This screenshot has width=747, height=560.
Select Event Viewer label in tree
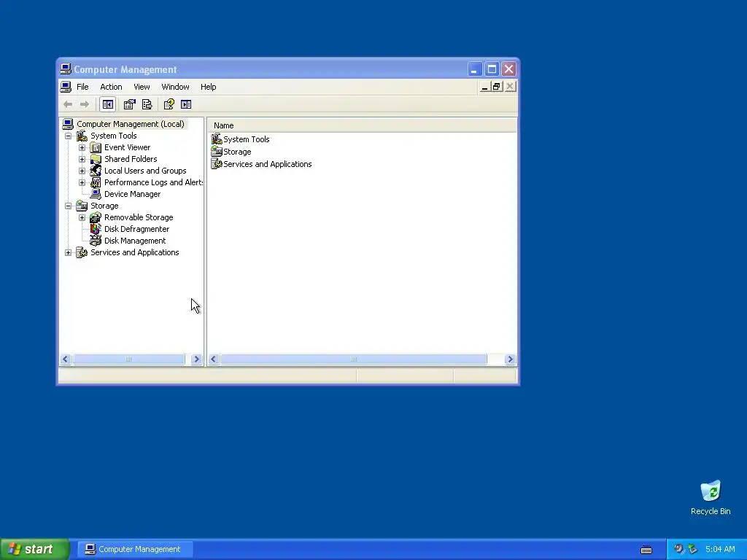[x=127, y=147]
